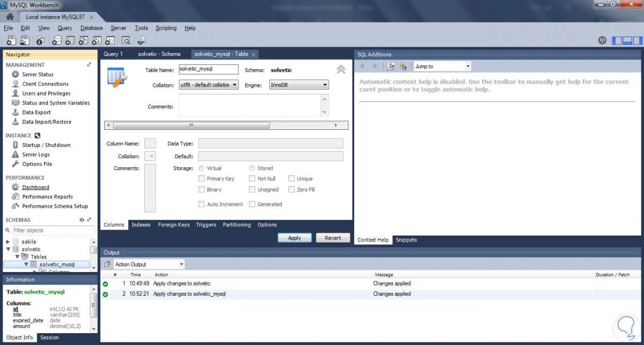Collapse the table header with double chevron

coord(341,69)
